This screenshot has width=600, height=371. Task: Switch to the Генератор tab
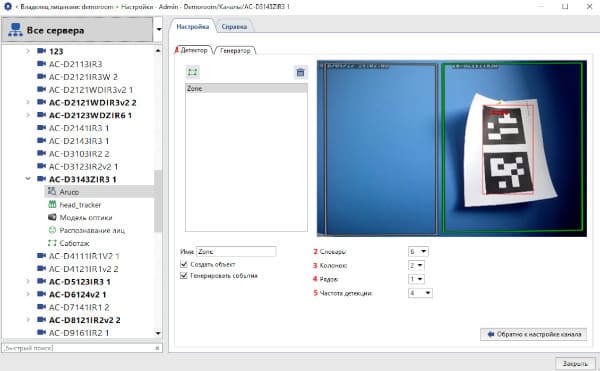[x=235, y=50]
